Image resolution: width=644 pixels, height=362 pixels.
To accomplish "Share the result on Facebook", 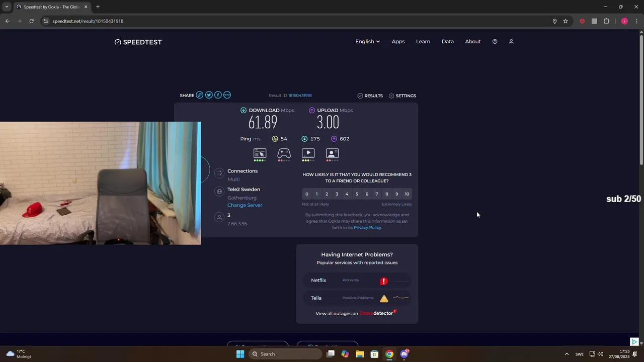I will 218,95.
